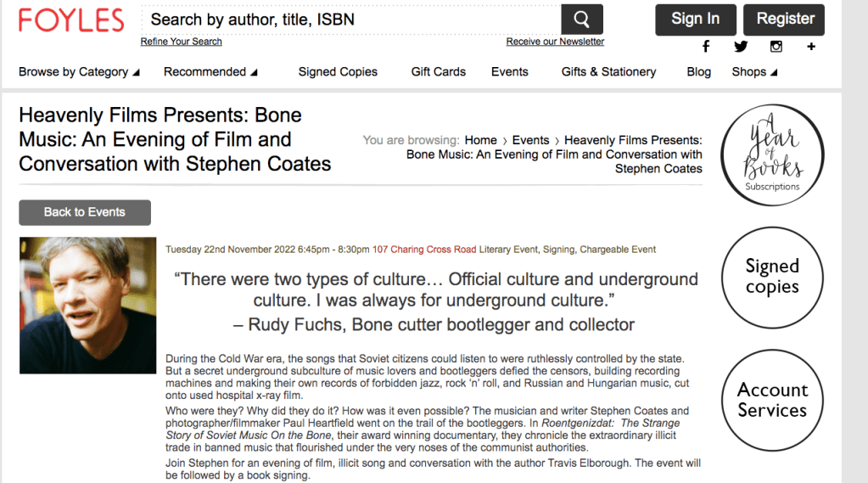Click the Sign In button
Viewport: 868px width, 483px height.
pos(695,20)
